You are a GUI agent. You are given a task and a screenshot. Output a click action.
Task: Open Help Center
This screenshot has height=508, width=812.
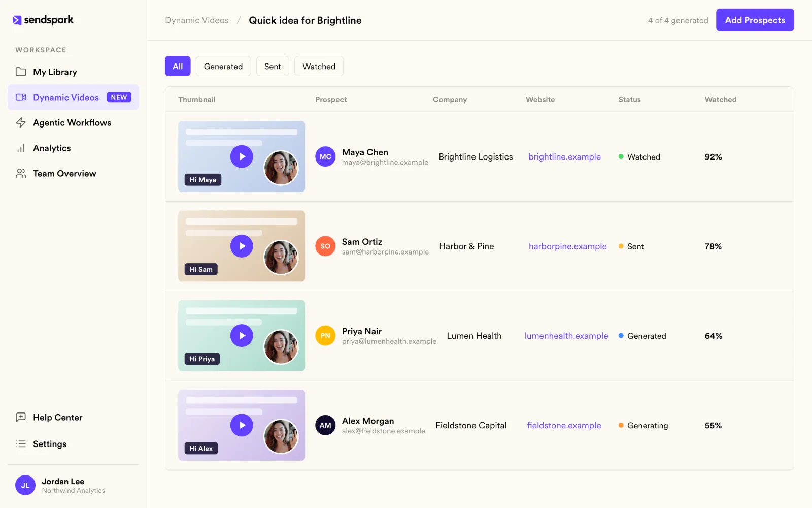click(73, 417)
